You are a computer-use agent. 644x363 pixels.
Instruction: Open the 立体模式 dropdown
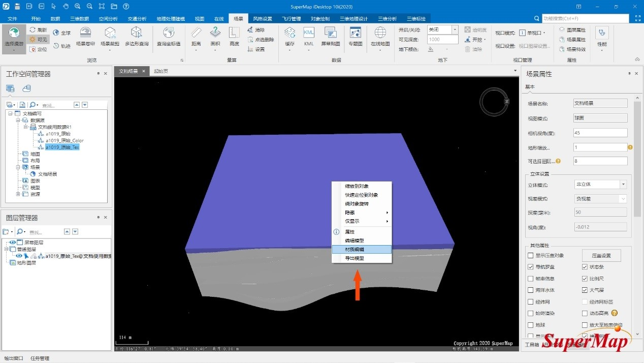[x=623, y=185]
